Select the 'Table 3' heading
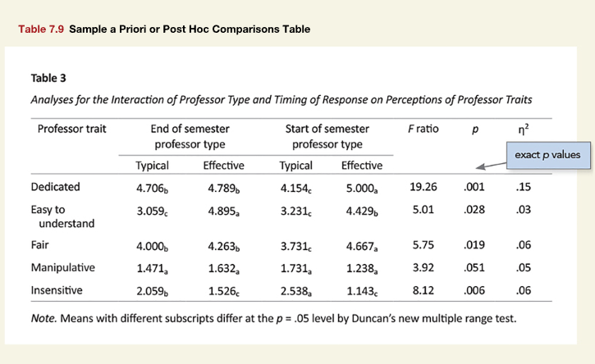 tap(48, 79)
